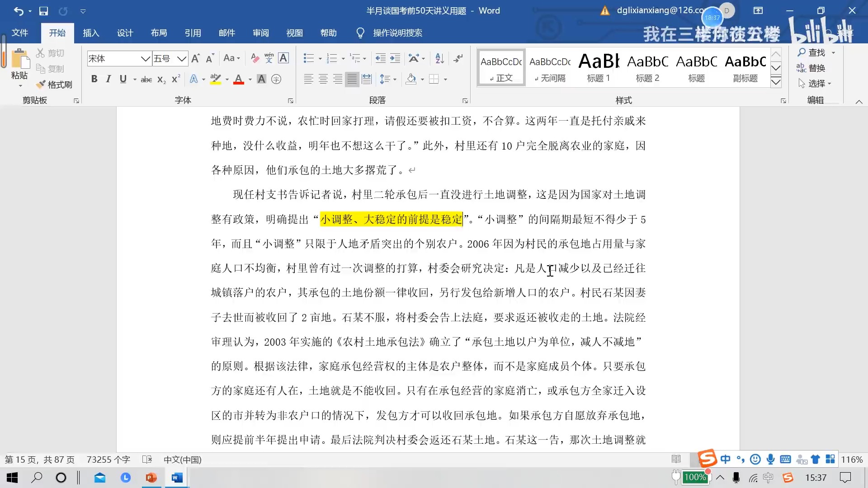The image size is (868, 488).
Task: Apply red font color
Action: coord(239,79)
